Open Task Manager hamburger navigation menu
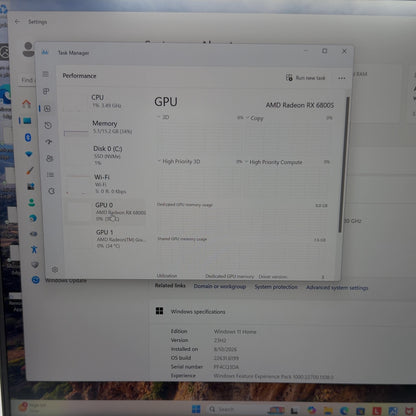The image size is (416, 416). click(x=46, y=74)
